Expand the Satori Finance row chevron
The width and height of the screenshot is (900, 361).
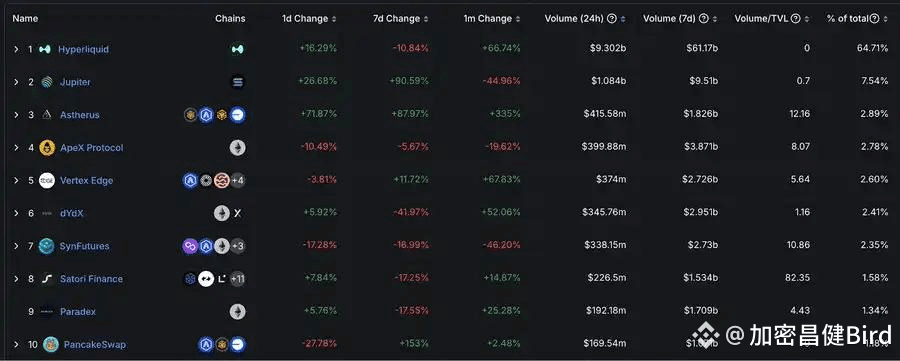pos(17,279)
